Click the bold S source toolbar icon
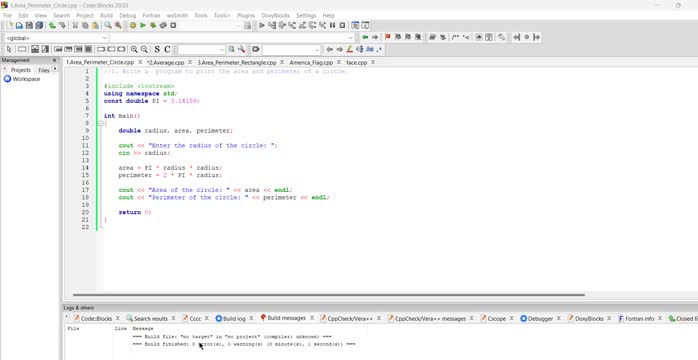The height and width of the screenshot is (360, 698). (157, 49)
